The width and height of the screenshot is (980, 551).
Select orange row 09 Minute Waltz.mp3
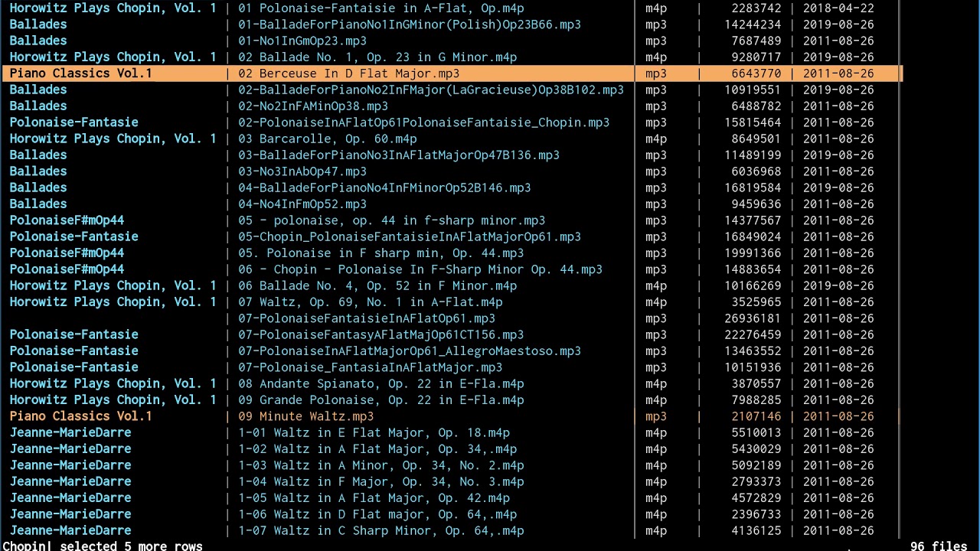click(452, 416)
